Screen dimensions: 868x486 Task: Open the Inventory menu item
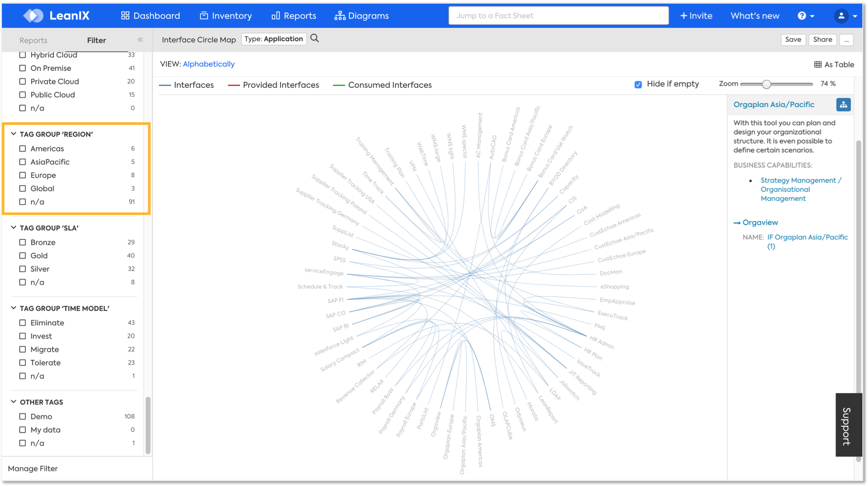(226, 16)
